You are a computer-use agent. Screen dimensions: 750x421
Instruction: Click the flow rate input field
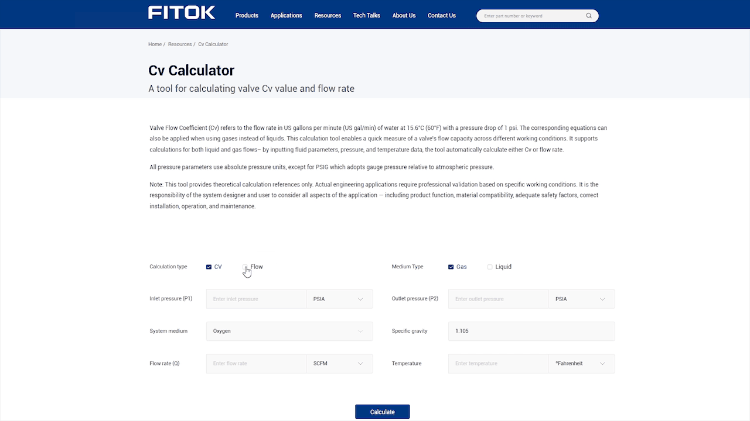pos(256,364)
